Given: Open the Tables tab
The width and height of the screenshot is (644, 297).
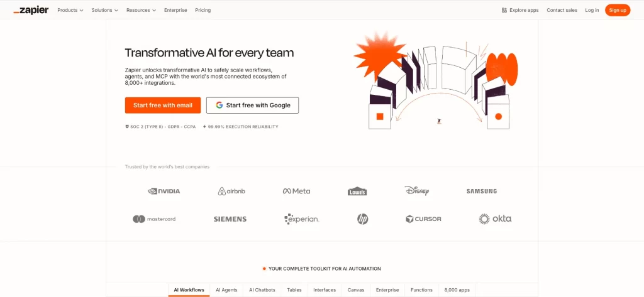Looking at the screenshot, I should click(x=294, y=290).
